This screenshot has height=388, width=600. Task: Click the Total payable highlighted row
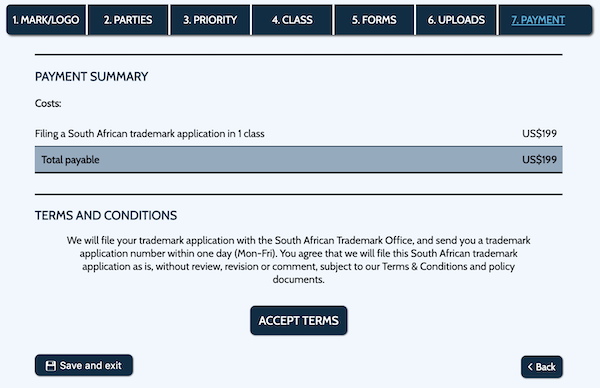coord(298,160)
